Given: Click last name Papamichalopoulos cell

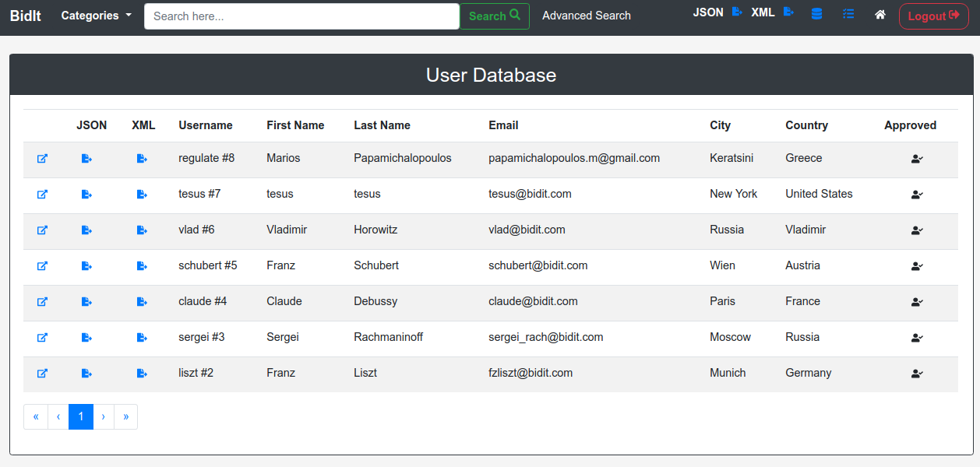Looking at the screenshot, I should 403,158.
